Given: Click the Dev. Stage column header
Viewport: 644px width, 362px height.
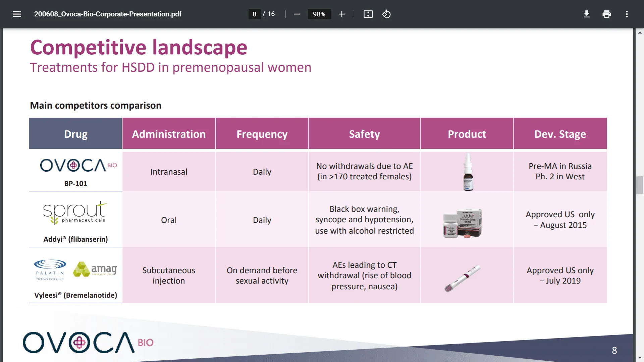Looking at the screenshot, I should point(560,133).
